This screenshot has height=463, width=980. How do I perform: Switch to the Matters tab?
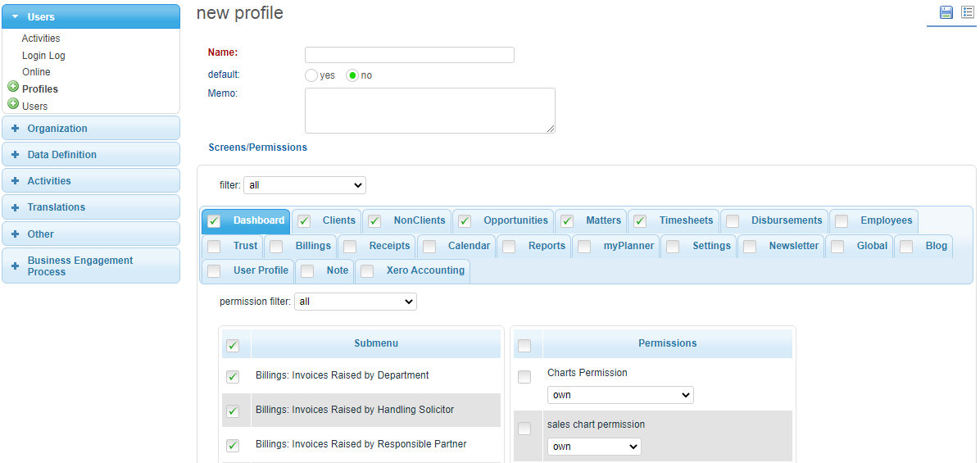[603, 220]
